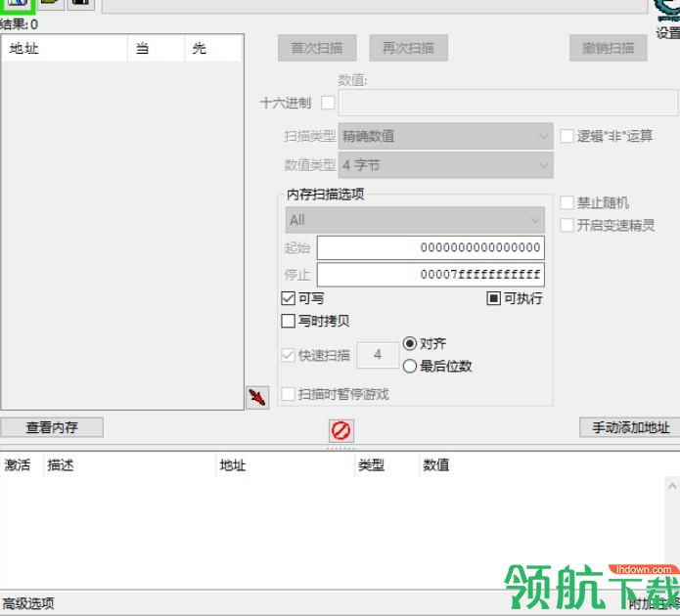Open 高级选项 advanced options at bottom
Viewport: 680px width, 616px height.
point(28,603)
